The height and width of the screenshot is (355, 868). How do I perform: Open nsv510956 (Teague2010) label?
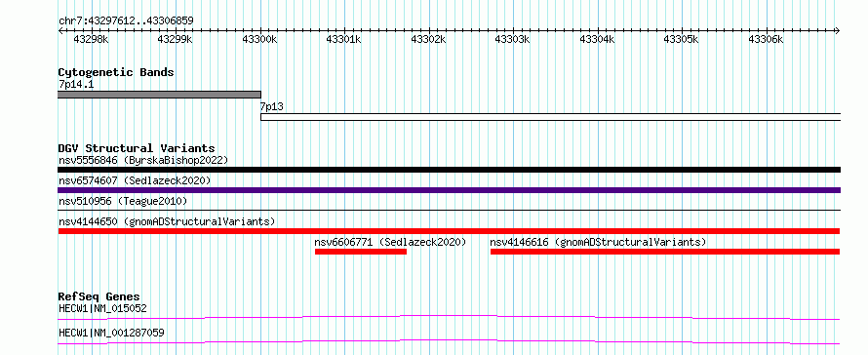123,201
